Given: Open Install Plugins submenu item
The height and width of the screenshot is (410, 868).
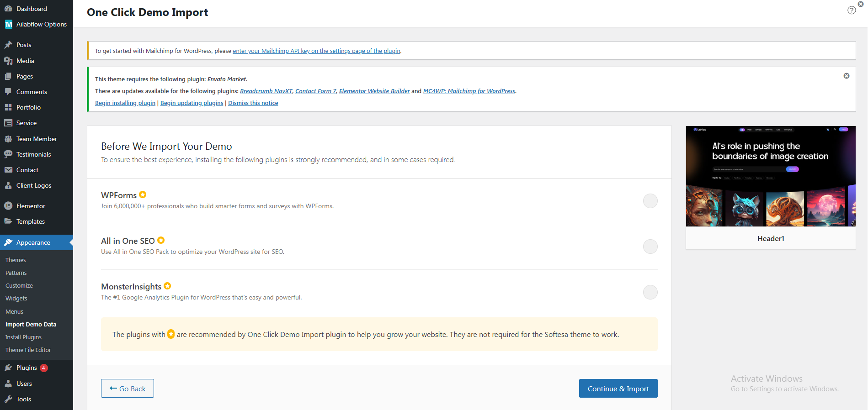Looking at the screenshot, I should point(23,337).
